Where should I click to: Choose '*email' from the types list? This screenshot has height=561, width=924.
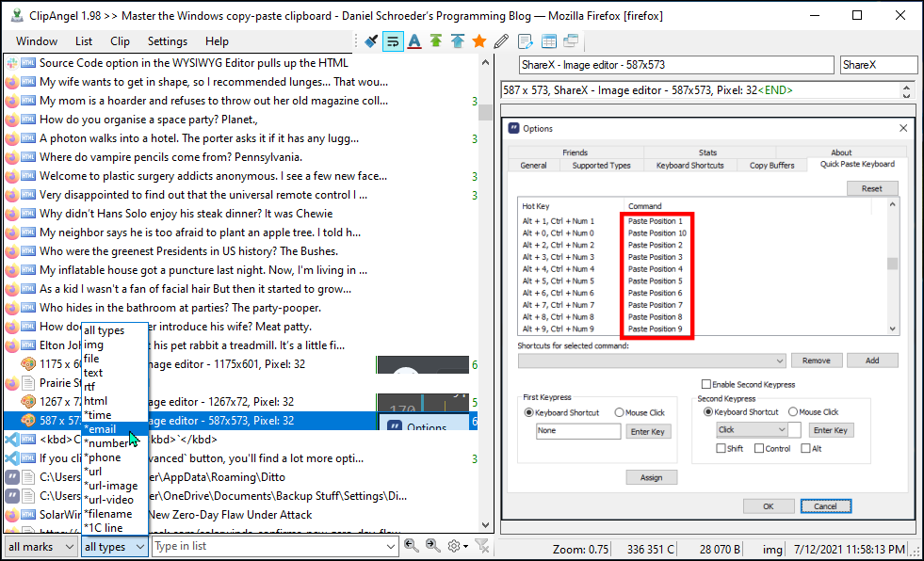115,429
